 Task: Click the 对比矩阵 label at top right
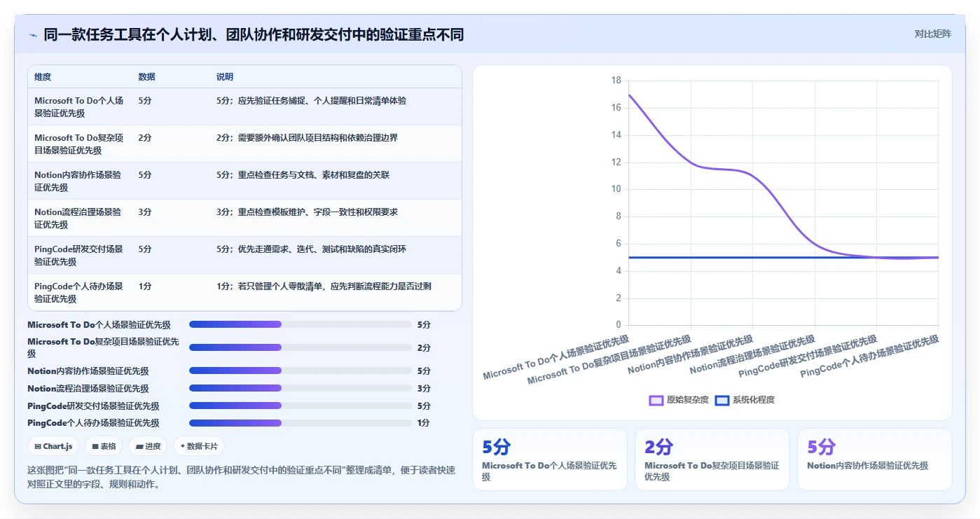tap(932, 34)
